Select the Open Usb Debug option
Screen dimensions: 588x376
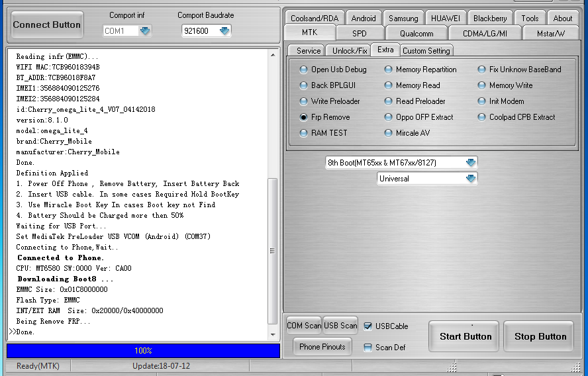tap(333, 70)
